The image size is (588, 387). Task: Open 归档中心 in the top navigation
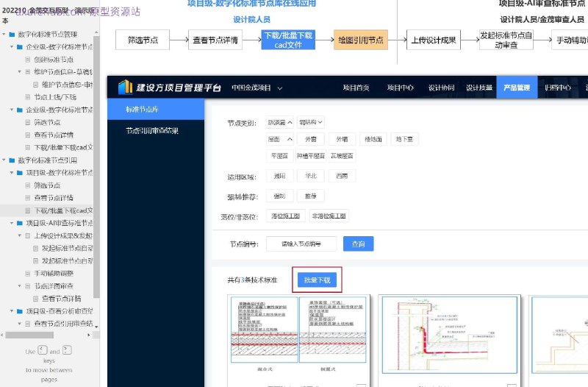pos(558,88)
